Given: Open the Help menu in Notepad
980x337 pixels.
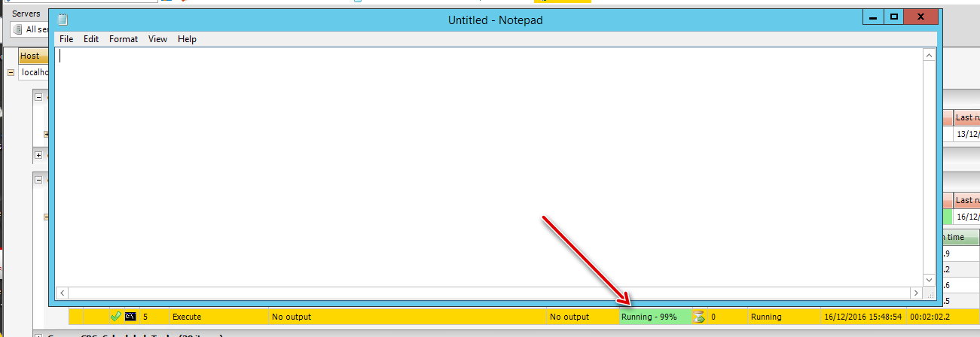Looking at the screenshot, I should click(187, 39).
